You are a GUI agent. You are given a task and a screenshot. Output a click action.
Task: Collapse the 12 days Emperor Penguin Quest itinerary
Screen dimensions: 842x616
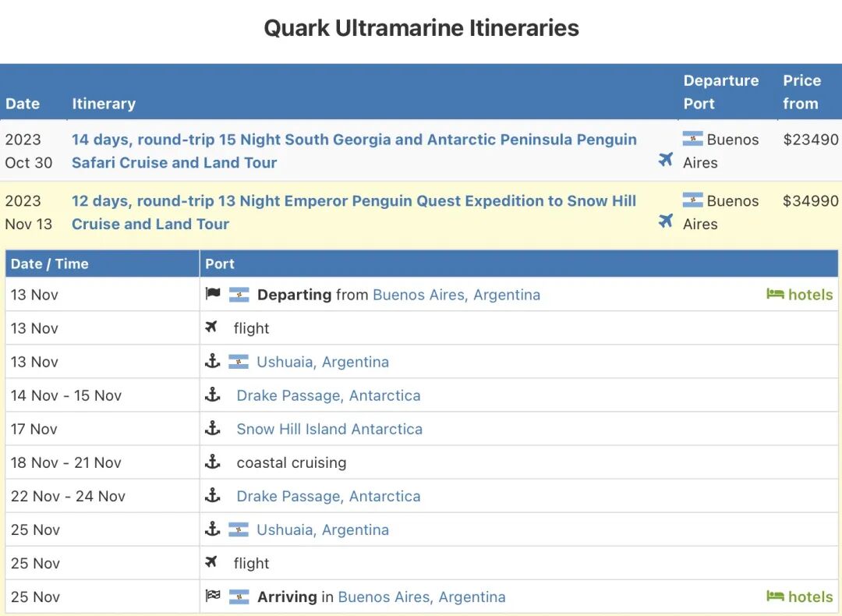click(354, 212)
